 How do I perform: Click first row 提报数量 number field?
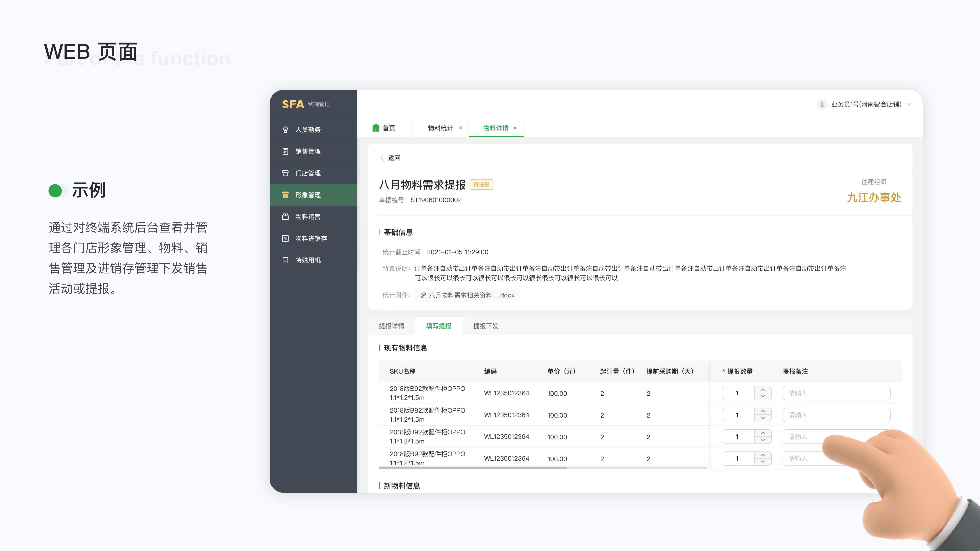[738, 393]
